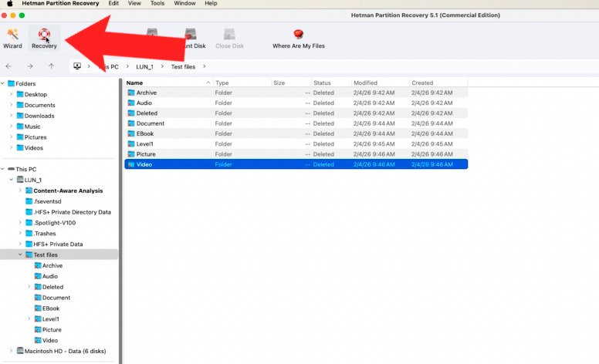599x364 pixels.
Task: Select Picture under Test files tree
Action: 48,329
